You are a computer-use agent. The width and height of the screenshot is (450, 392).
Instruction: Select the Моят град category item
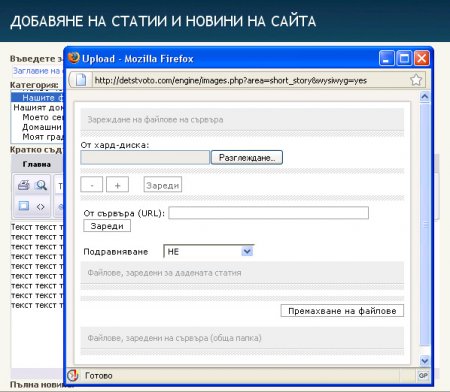(42, 137)
